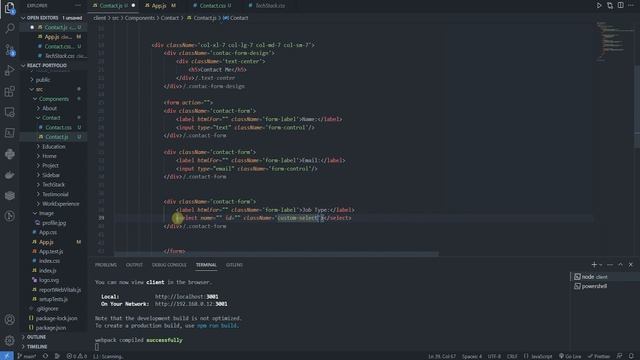This screenshot has height=360, width=640.
Task: Select the Contact.js editor tab
Action: (113, 6)
